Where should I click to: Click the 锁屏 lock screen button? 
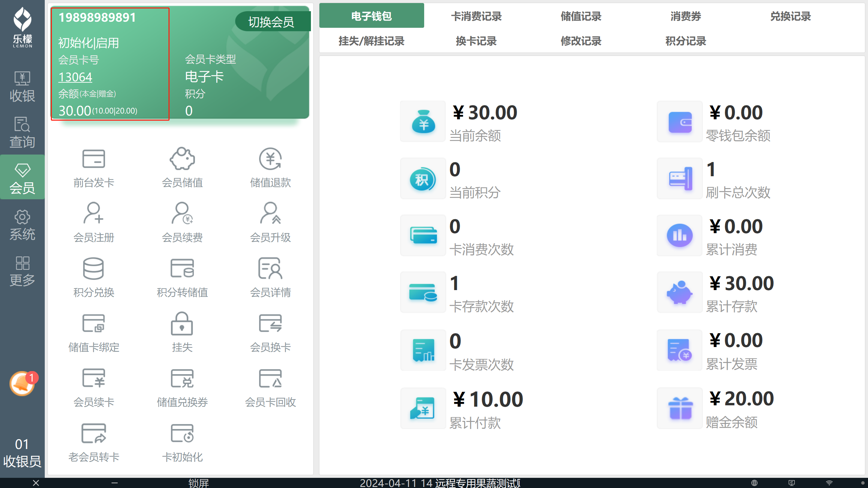(x=198, y=483)
